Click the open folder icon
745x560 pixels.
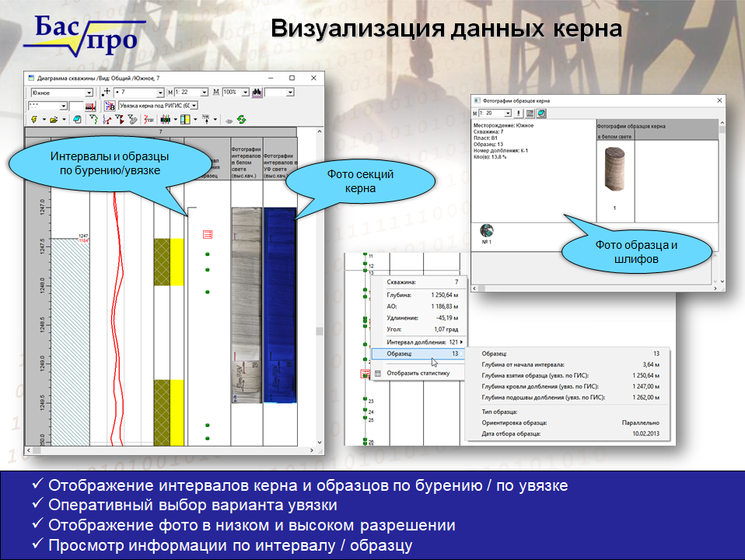coord(54,120)
